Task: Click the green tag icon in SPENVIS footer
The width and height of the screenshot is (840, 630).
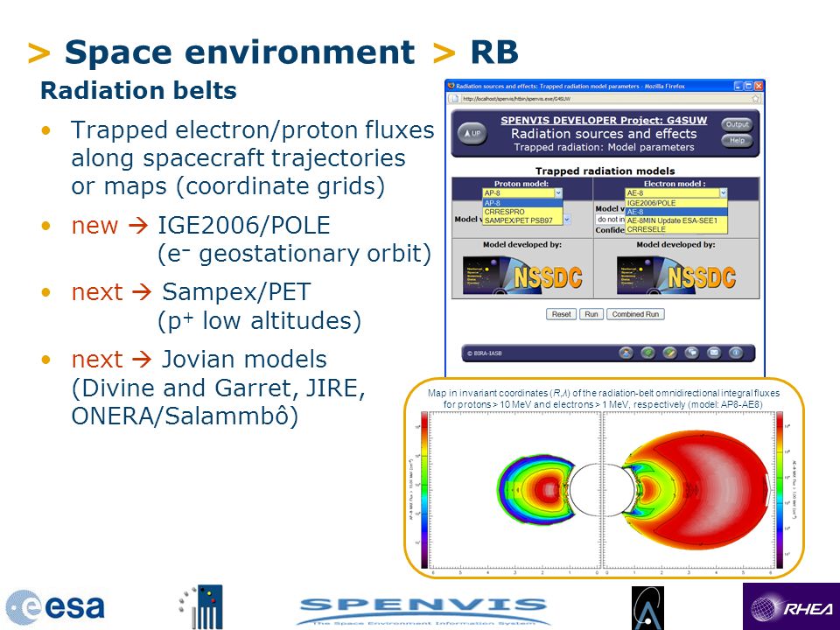Action: point(647,353)
